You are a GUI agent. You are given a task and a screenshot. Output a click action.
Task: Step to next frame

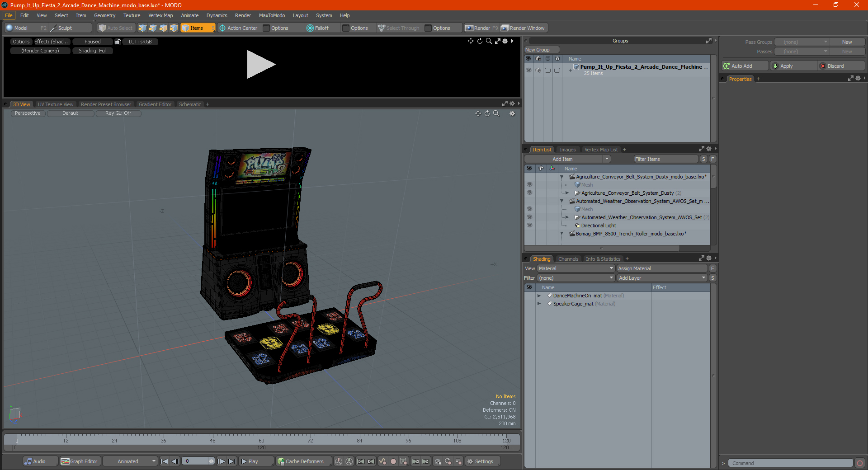coord(221,461)
